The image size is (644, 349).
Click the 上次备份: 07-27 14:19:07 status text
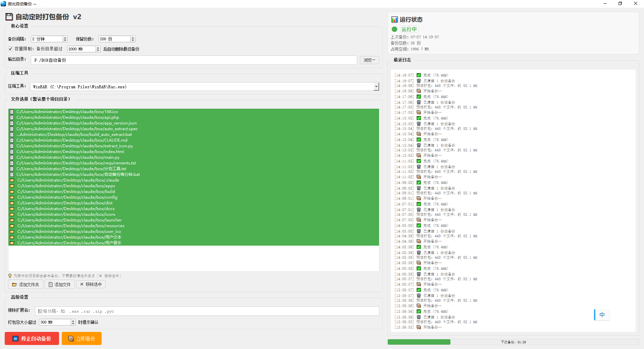(415, 37)
